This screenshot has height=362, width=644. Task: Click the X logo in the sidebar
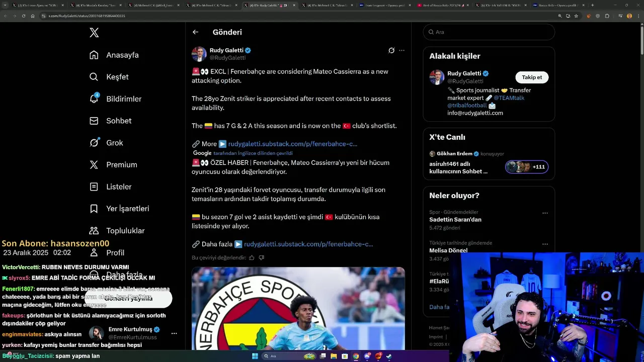94,33
